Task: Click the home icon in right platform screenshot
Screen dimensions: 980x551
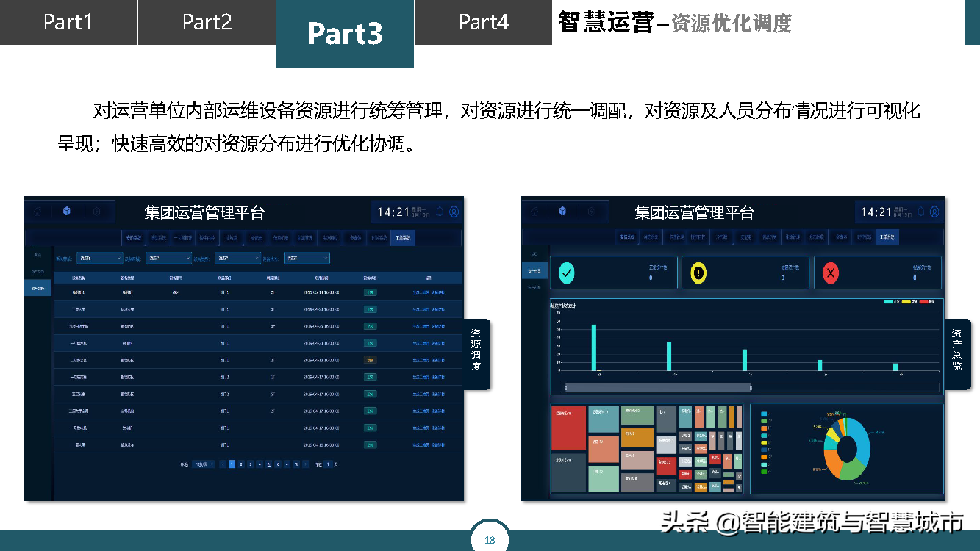Action: (534, 212)
